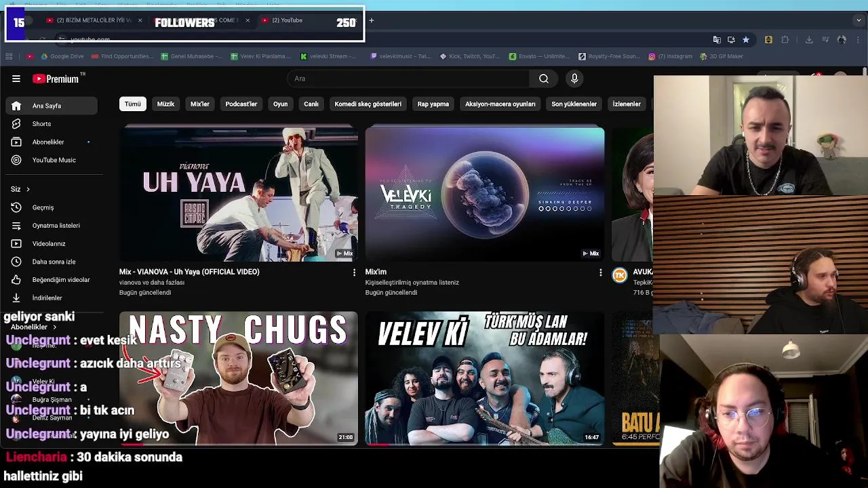Open the media control icon in toolbar

[x=825, y=40]
